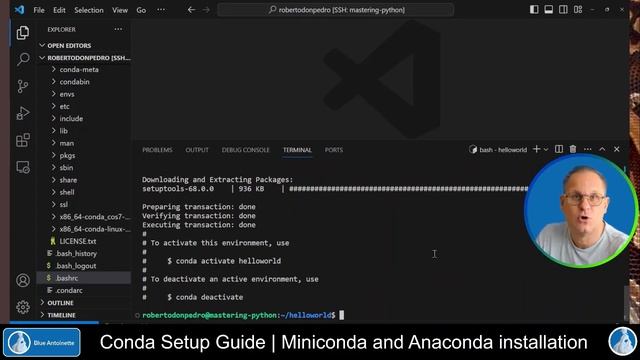The image size is (640, 360).
Task: Open the Source Control view
Action: (x=23, y=86)
